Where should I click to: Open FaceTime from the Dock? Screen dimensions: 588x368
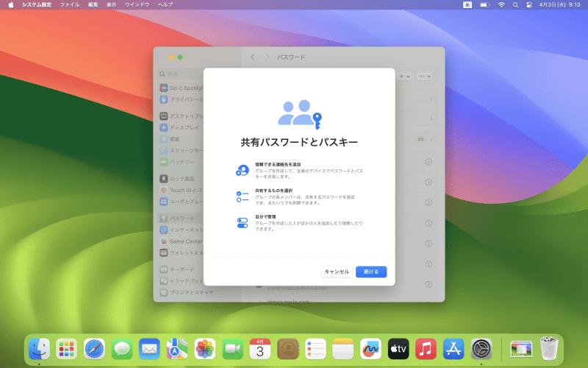coord(232,349)
